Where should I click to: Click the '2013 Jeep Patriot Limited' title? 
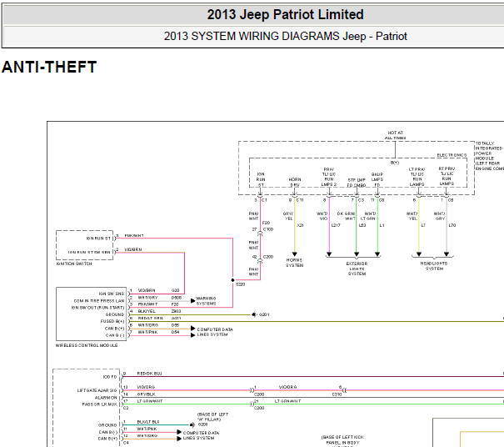[285, 14]
